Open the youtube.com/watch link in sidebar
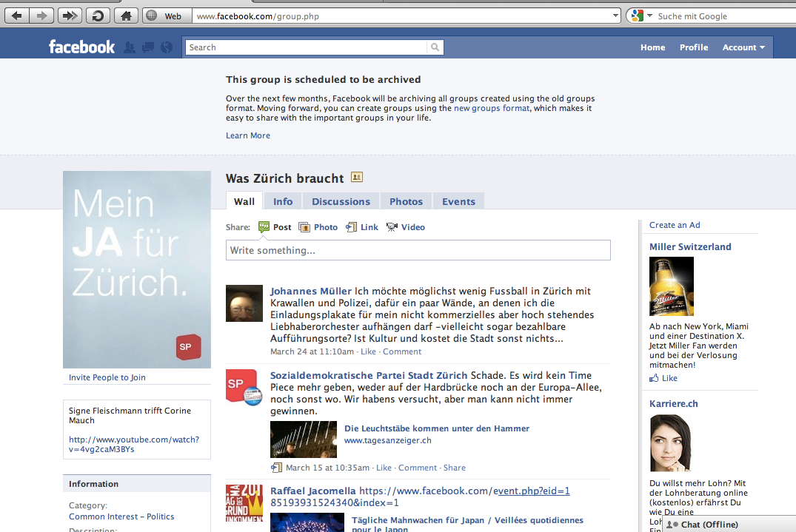Screen dimensions: 796x532 (134, 444)
